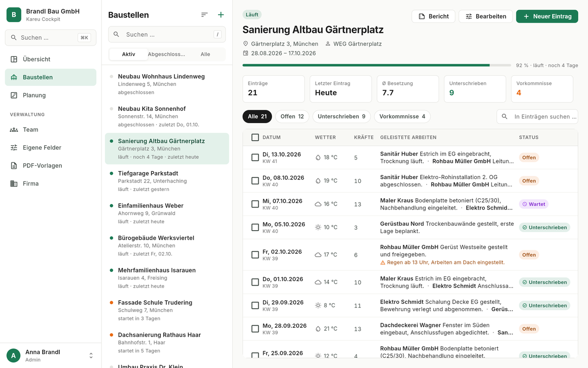Screen dimensions: 588x368
Task: Search within entries field
Action: (x=538, y=117)
